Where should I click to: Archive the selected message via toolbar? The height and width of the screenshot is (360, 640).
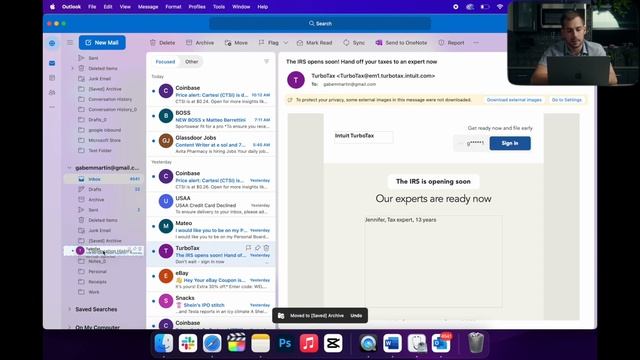coord(200,42)
